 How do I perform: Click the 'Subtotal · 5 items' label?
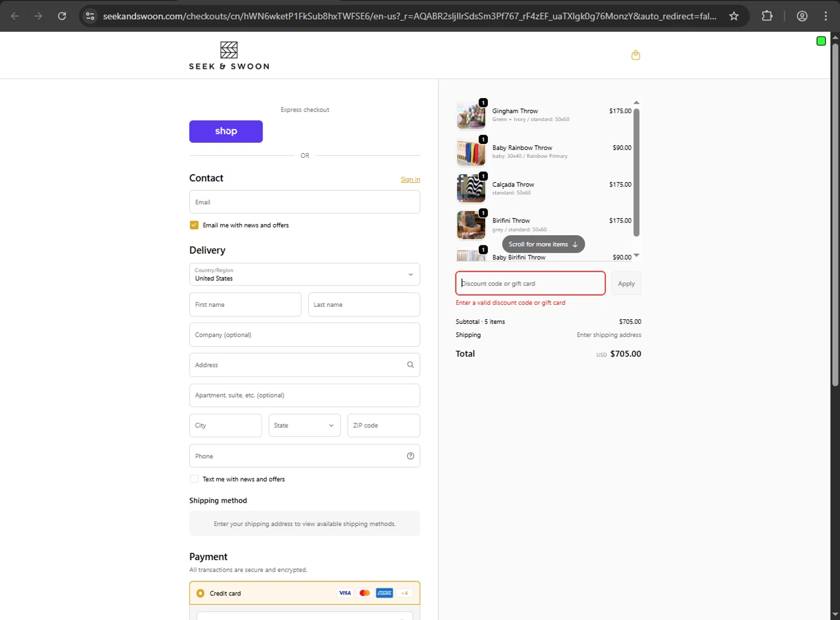[480, 321]
